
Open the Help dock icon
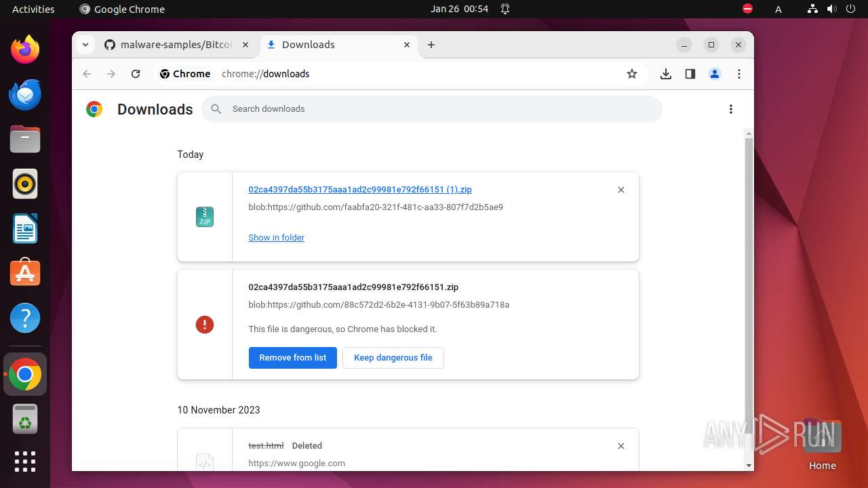[25, 318]
